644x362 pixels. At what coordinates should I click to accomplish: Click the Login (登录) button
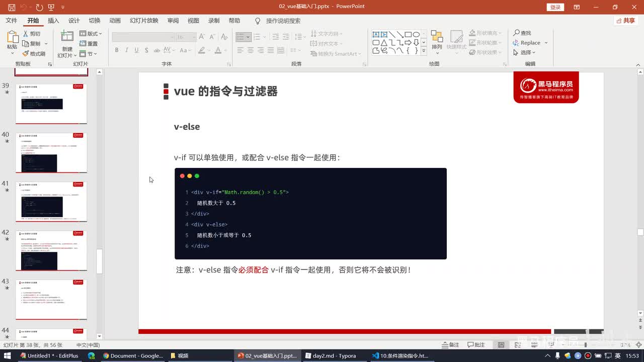coord(555,7)
